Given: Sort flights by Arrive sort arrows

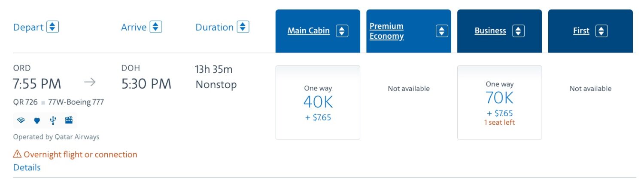Looking at the screenshot, I should [155, 27].
